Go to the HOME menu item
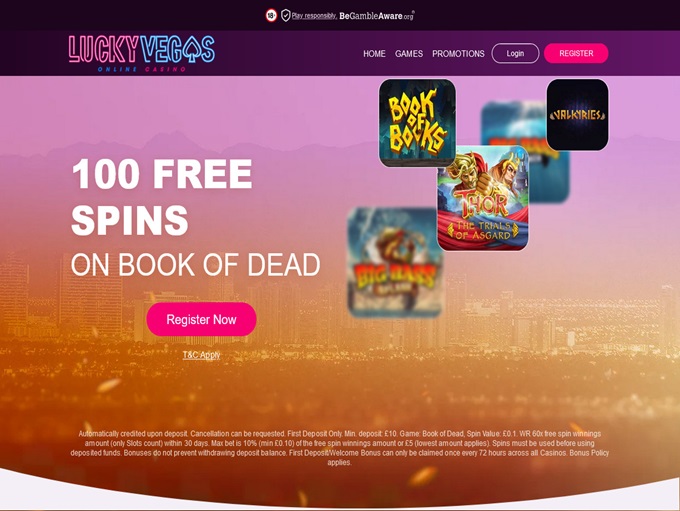Viewport: 680px width, 511px height. (374, 54)
